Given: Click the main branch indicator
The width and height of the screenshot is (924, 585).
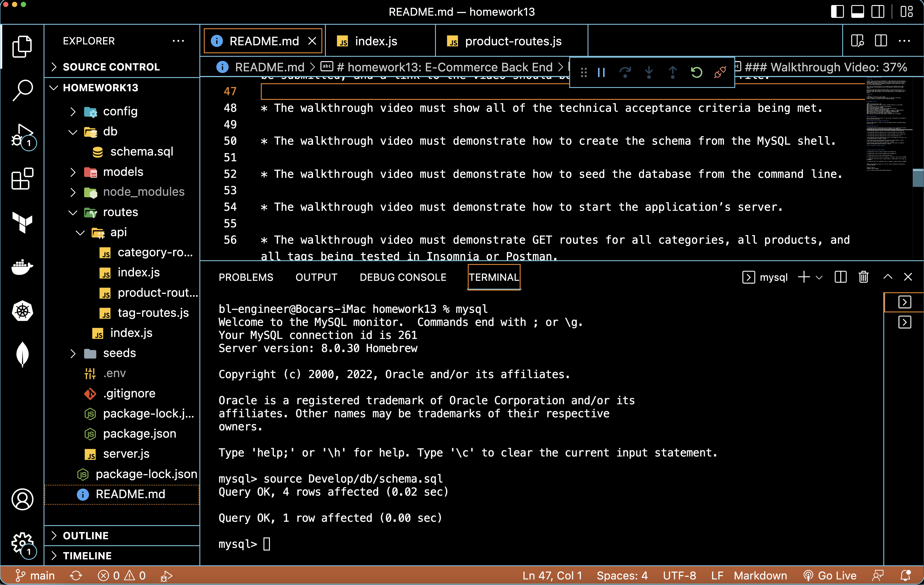Looking at the screenshot, I should pyautogui.click(x=35, y=576).
